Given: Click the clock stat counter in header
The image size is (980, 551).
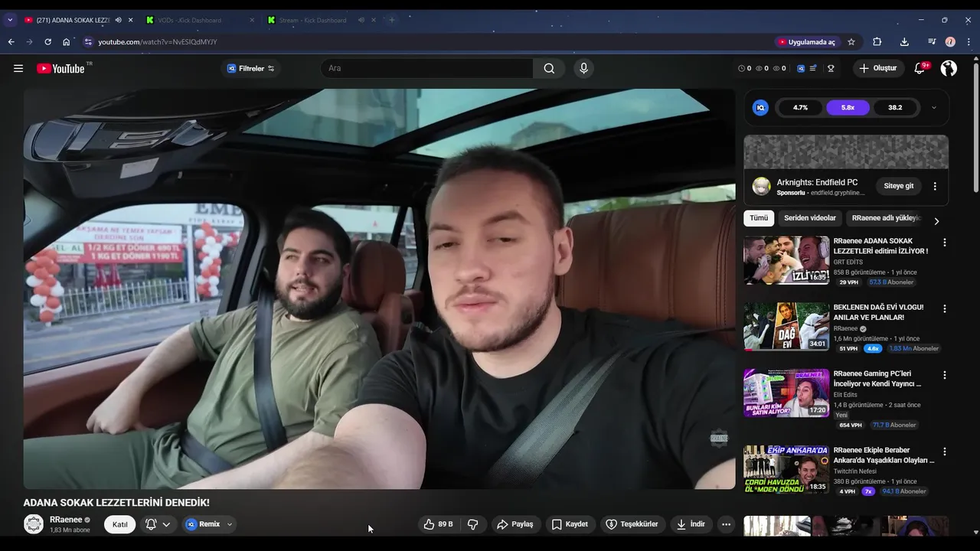Looking at the screenshot, I should point(744,68).
